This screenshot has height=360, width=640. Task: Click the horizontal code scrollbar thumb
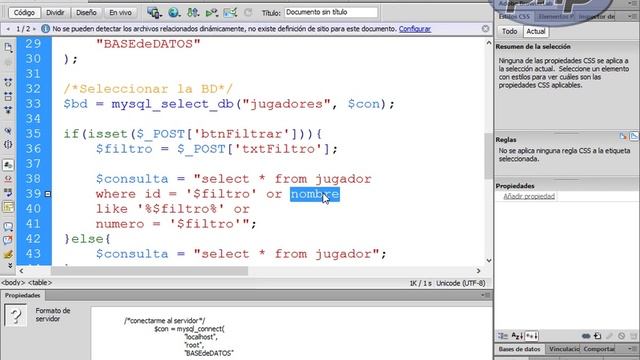click(149, 271)
